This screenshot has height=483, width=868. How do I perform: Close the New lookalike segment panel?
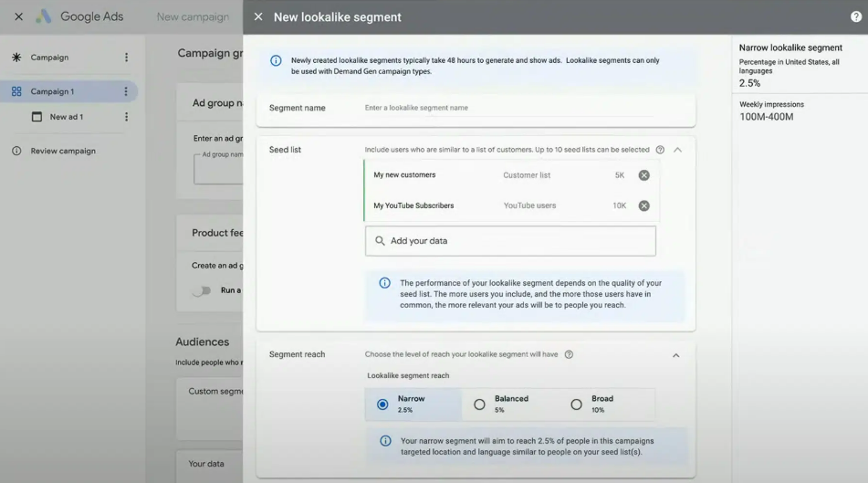tap(258, 16)
